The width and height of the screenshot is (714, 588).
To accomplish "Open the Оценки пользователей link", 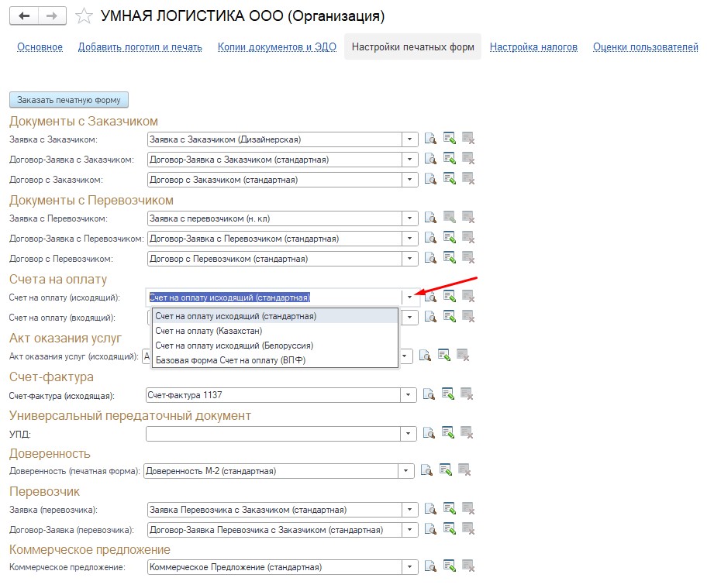I will 645,47.
